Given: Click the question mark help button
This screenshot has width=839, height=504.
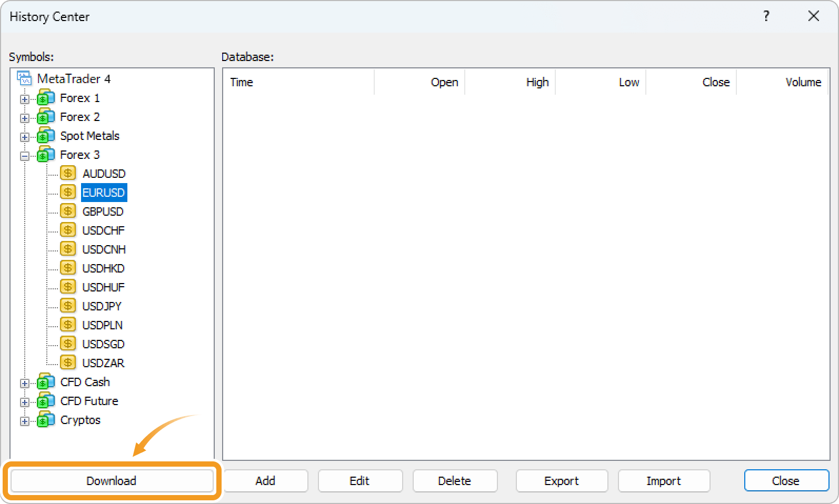Looking at the screenshot, I should click(766, 16).
